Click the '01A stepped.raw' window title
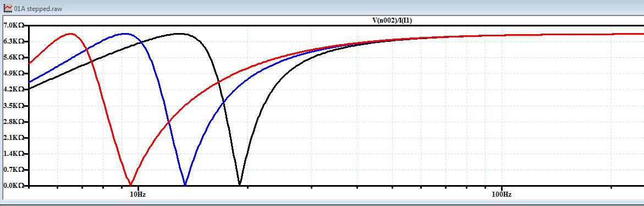Viewport: 644px width, 206px height. [38, 8]
